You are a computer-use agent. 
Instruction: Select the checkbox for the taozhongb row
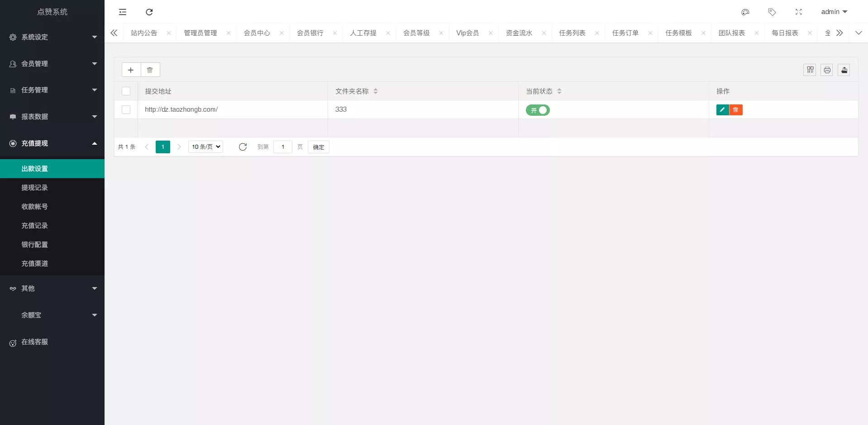126,110
